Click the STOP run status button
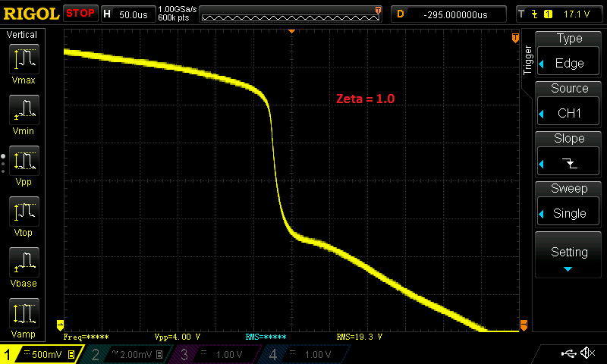Image resolution: width=607 pixels, height=364 pixels. pos(80,14)
